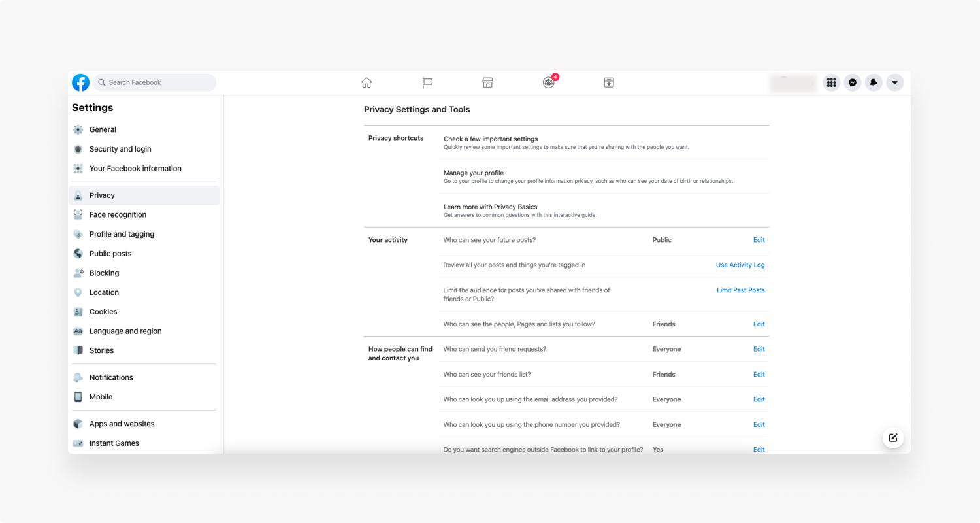Click the Limit Past Posts link
Image resolution: width=980 pixels, height=523 pixels.
click(x=741, y=290)
